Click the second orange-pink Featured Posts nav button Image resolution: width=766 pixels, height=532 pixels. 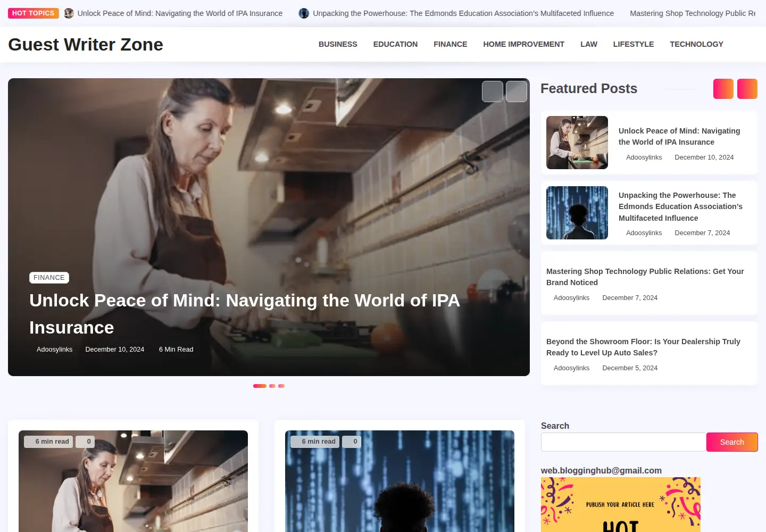coord(747,89)
